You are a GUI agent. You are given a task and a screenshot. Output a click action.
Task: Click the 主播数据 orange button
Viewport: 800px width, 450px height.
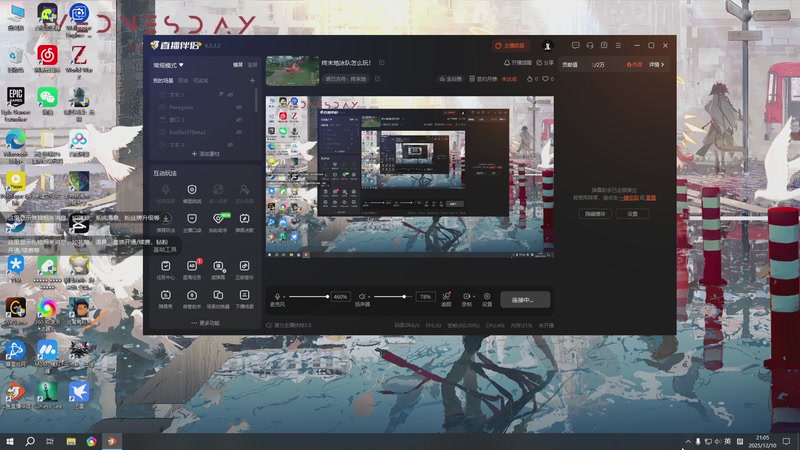coord(510,45)
